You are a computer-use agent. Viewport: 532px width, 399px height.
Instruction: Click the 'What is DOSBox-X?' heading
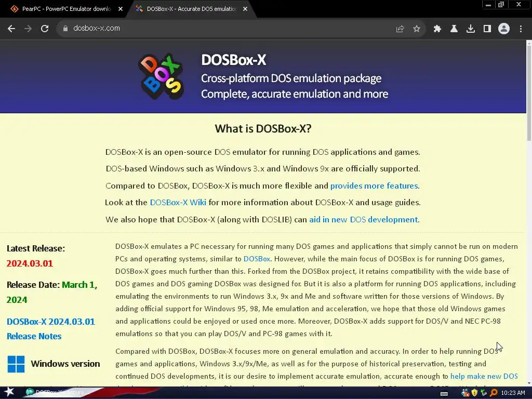pos(263,129)
